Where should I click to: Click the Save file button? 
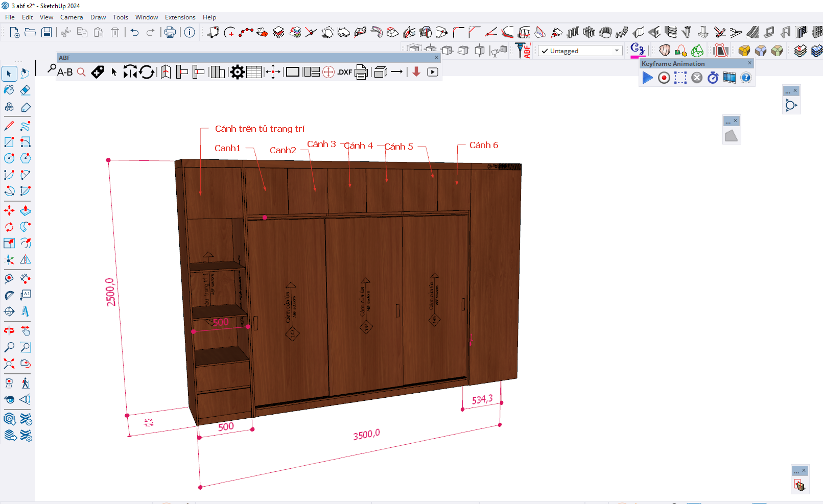(x=46, y=33)
